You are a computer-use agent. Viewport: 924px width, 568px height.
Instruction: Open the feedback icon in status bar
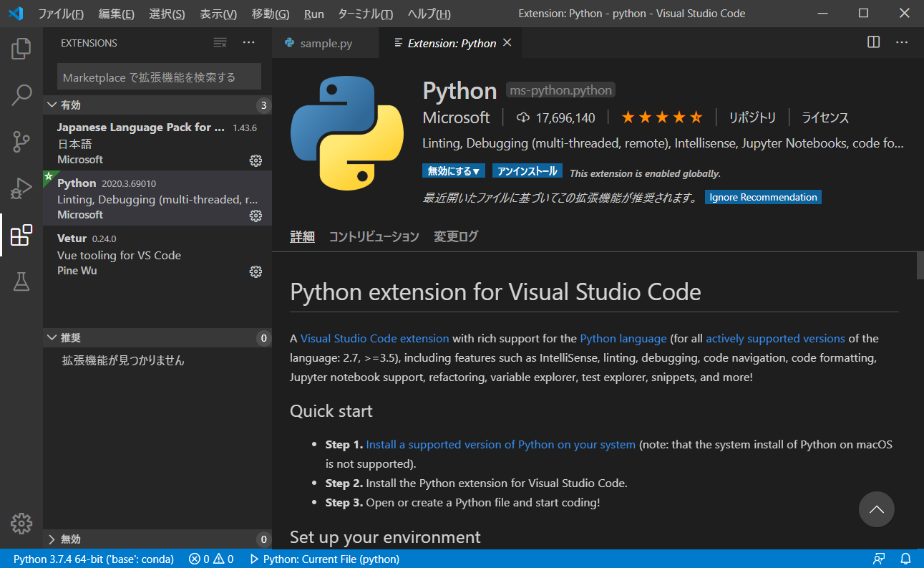pyautogui.click(x=879, y=559)
